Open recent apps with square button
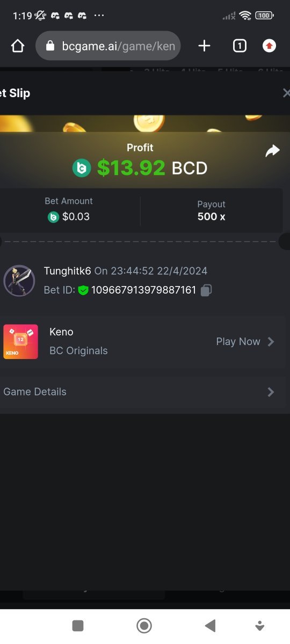Viewport: 290px width, 644px height. (78, 625)
